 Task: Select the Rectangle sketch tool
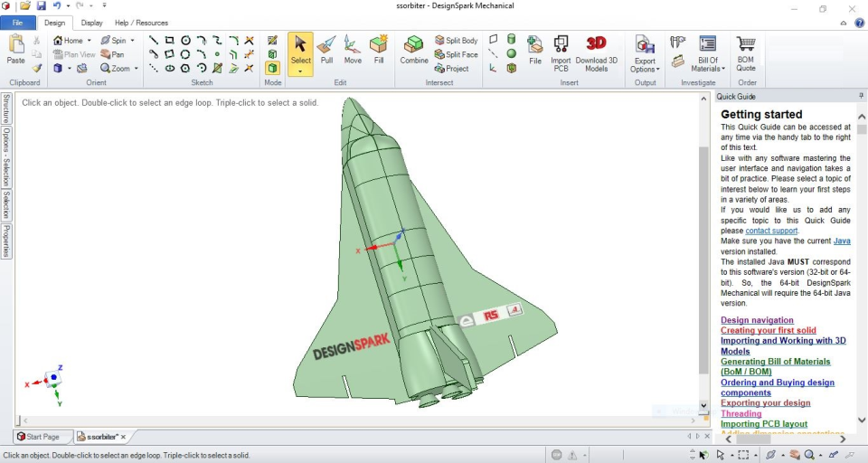click(x=169, y=41)
